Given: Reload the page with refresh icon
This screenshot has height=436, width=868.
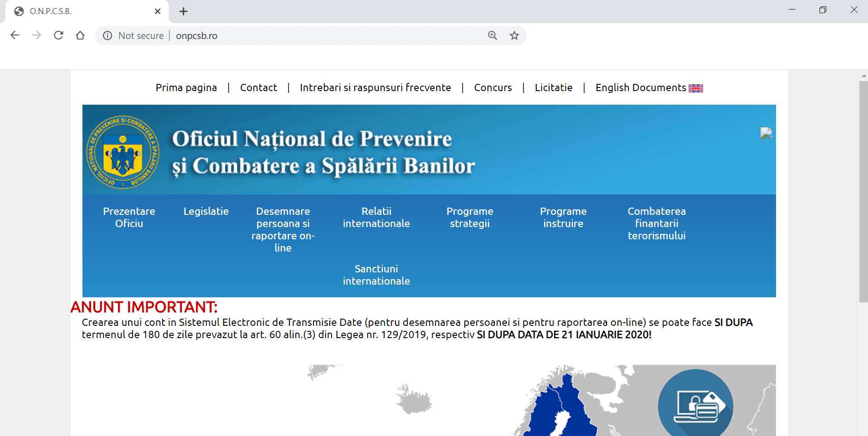Looking at the screenshot, I should coord(58,35).
